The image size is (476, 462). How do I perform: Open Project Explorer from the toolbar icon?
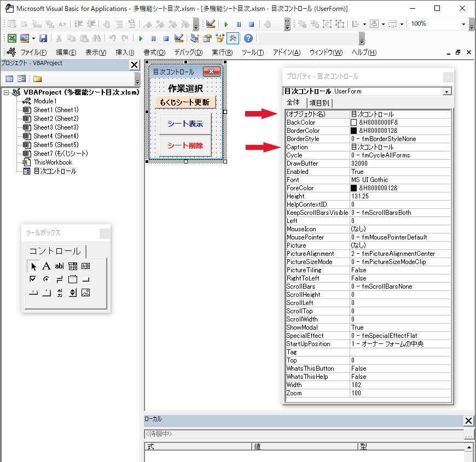195,38
